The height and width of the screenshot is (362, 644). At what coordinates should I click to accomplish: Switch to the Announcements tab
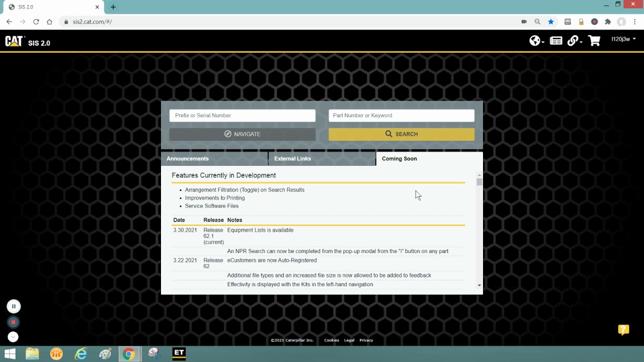point(214,159)
